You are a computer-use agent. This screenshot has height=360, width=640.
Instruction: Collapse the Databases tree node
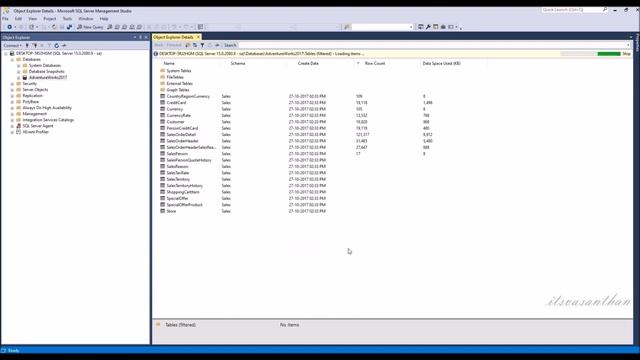pos(12,60)
